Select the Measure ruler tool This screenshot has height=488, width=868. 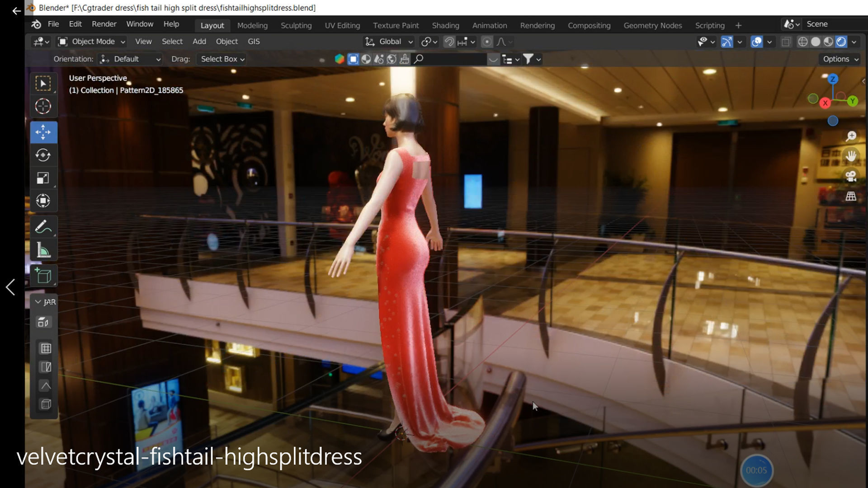pos(43,249)
